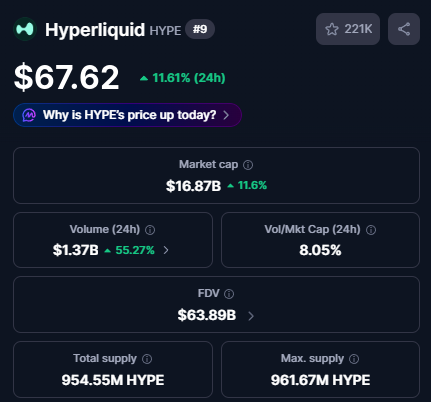Click the HYPE ticker symbol label
This screenshot has width=431, height=402.
[x=165, y=31]
